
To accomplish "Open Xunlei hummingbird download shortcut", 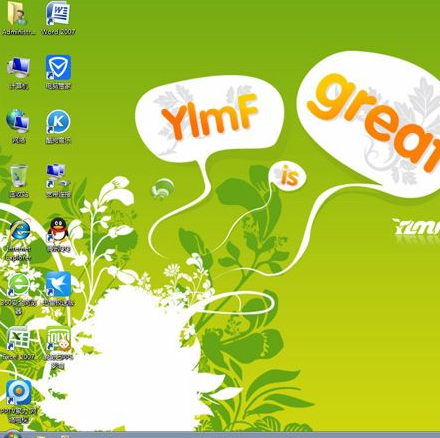I will 58,289.
